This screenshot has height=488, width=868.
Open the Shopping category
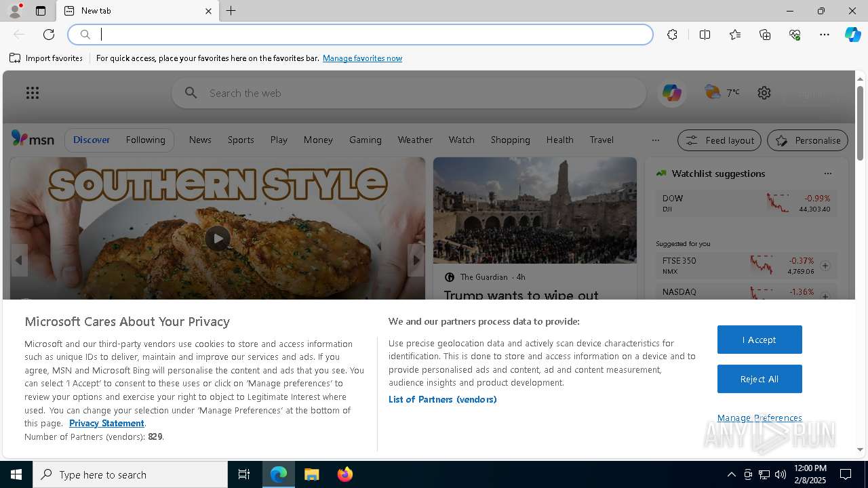[x=510, y=140]
